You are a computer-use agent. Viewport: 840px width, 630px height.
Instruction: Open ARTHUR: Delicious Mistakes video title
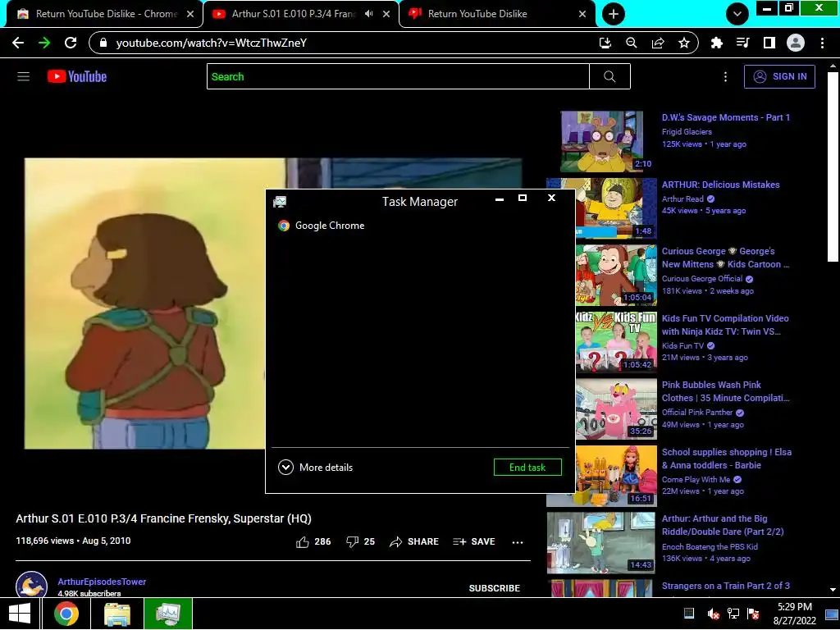(x=720, y=185)
